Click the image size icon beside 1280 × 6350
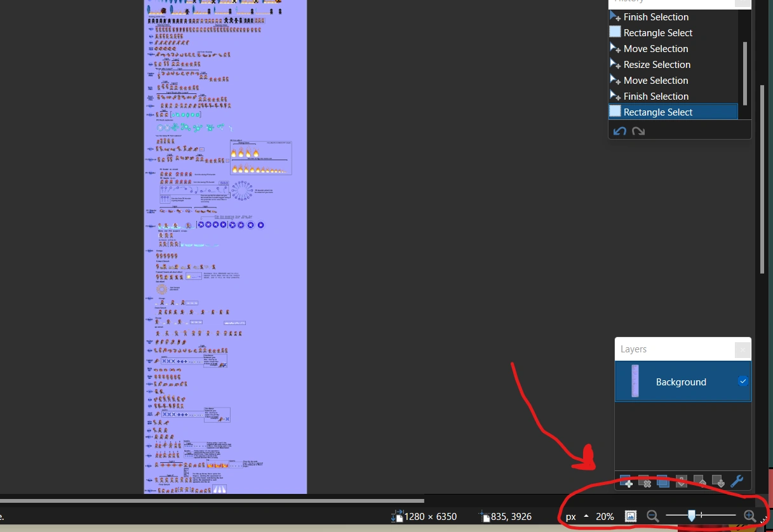The height and width of the screenshot is (532, 773). (x=398, y=516)
